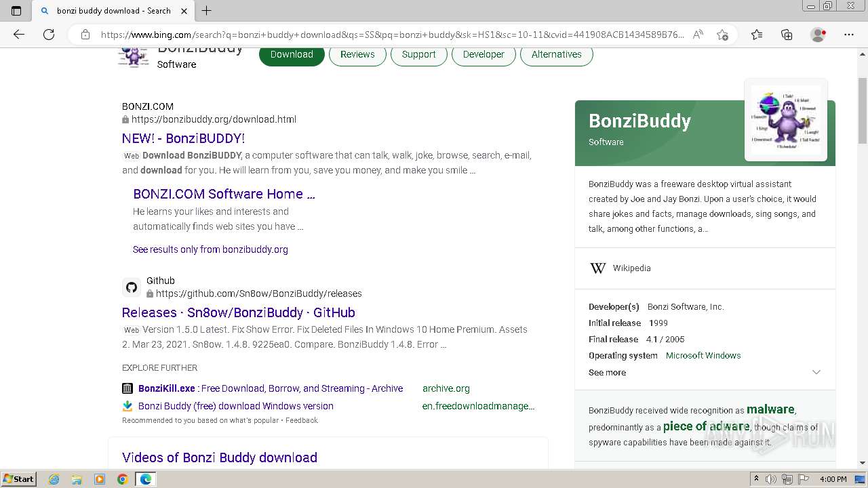Add this page to favorites star icon

pyautogui.click(x=722, y=35)
